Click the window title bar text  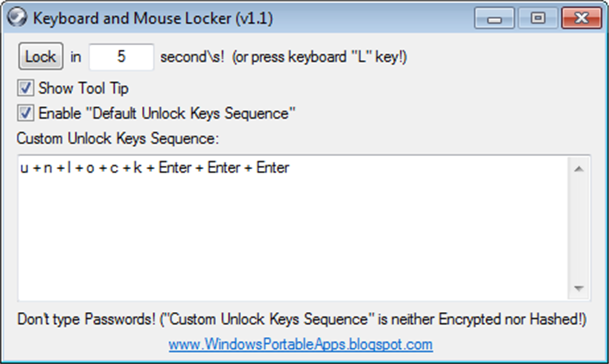click(153, 19)
